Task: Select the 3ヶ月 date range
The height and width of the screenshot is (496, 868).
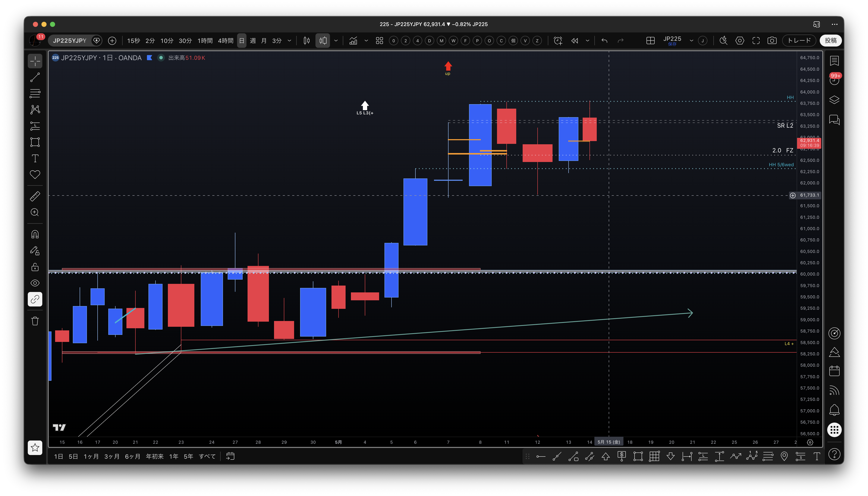Action: coord(112,457)
